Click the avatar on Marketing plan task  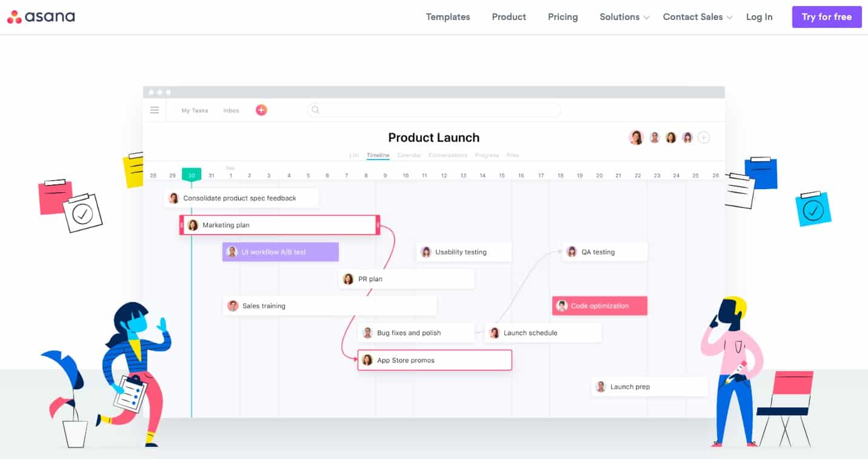click(x=193, y=225)
